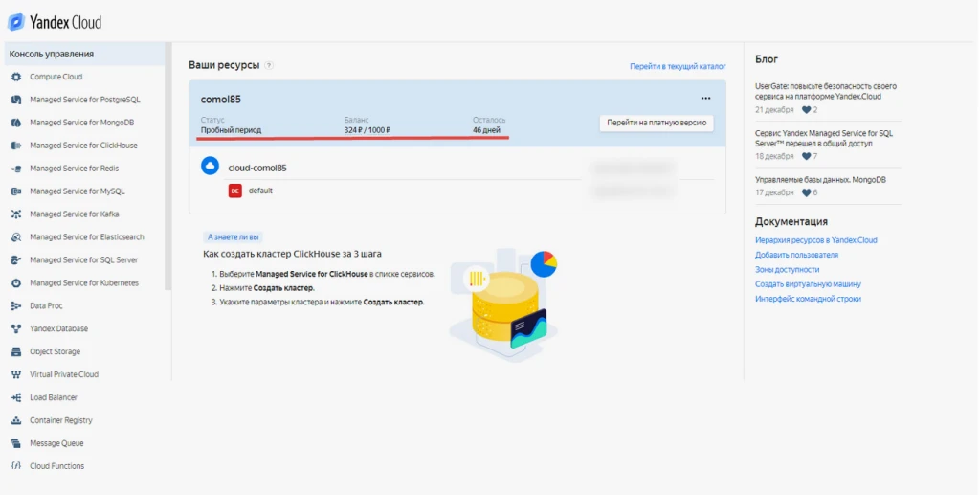The height and width of the screenshot is (495, 980).
Task: Open the three-dots menu for comol85
Action: (x=705, y=98)
